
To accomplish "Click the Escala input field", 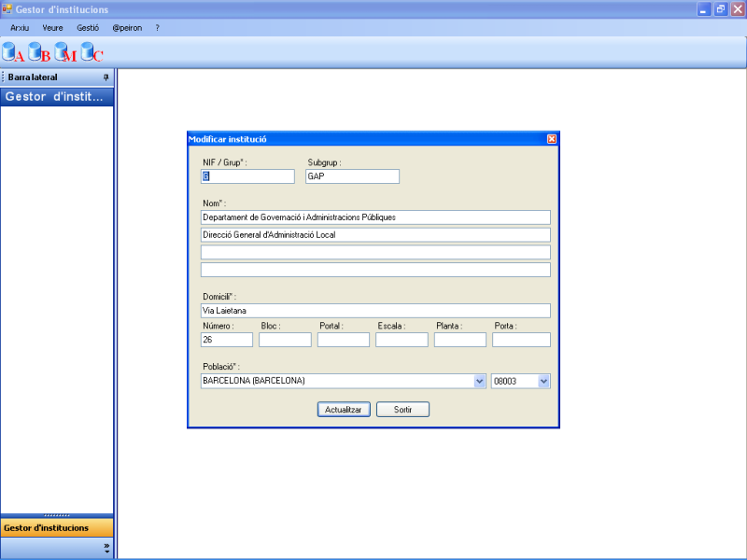I will (x=402, y=340).
